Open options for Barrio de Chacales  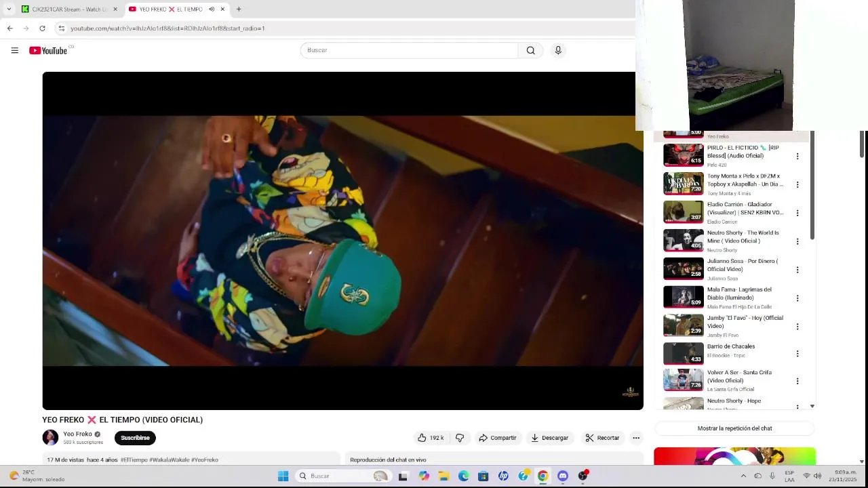pos(797,354)
